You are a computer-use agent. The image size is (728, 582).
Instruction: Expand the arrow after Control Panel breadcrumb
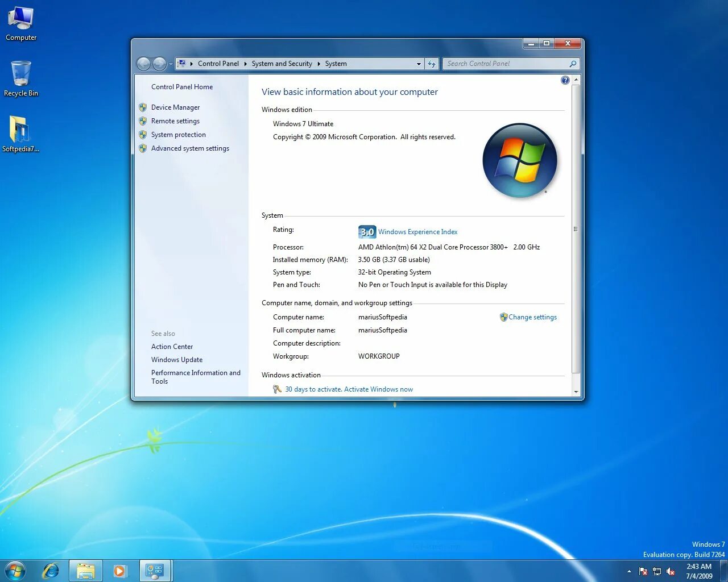coord(245,64)
